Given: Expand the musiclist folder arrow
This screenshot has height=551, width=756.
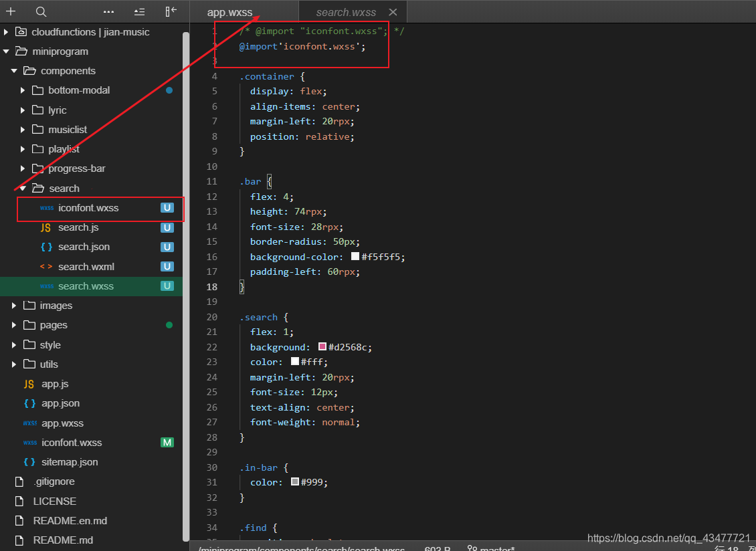Looking at the screenshot, I should (x=22, y=130).
